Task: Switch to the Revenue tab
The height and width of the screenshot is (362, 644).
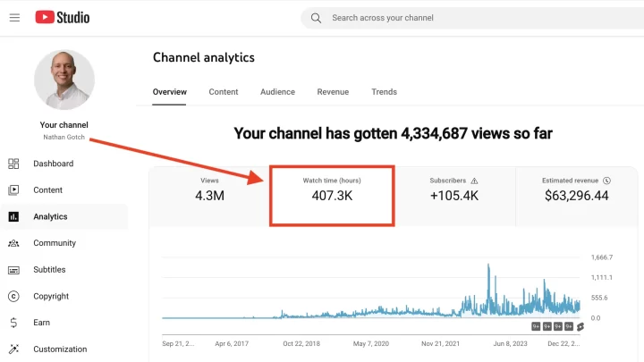Action: (x=333, y=92)
